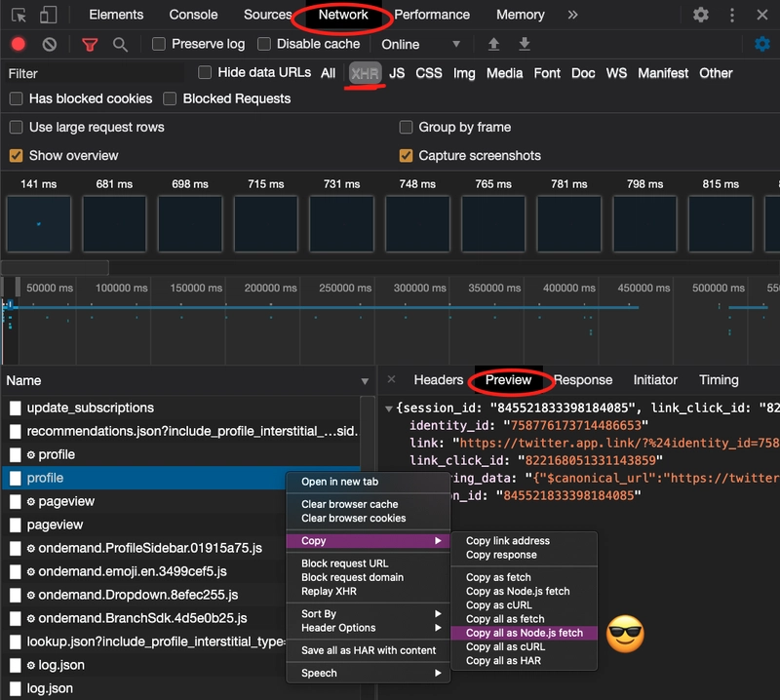
Task: Open the Initiator tab
Action: (x=655, y=380)
